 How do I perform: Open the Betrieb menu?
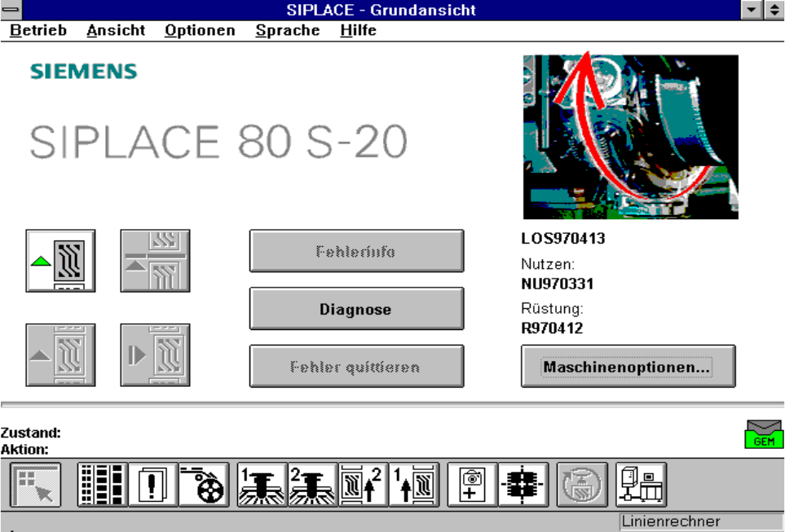pyautogui.click(x=38, y=30)
